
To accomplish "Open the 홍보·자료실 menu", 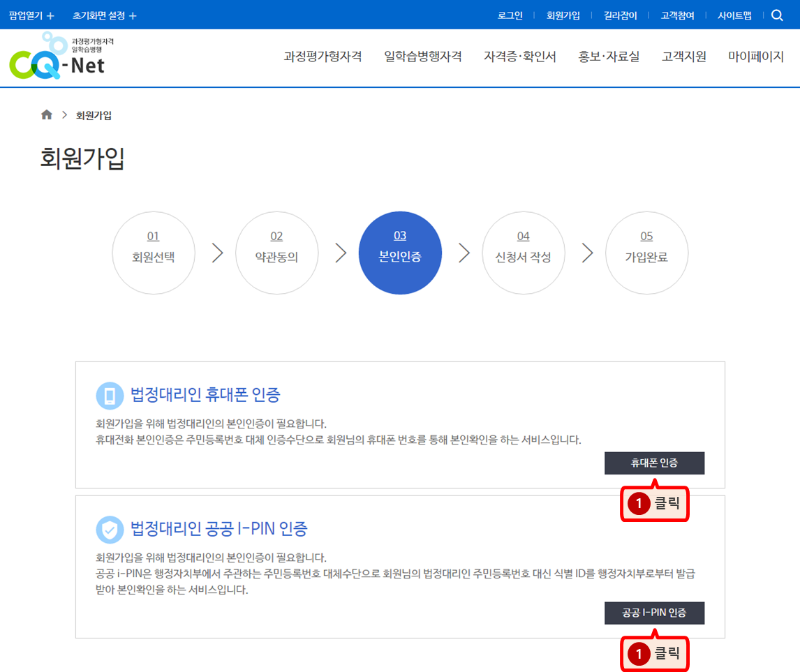I will (x=609, y=57).
